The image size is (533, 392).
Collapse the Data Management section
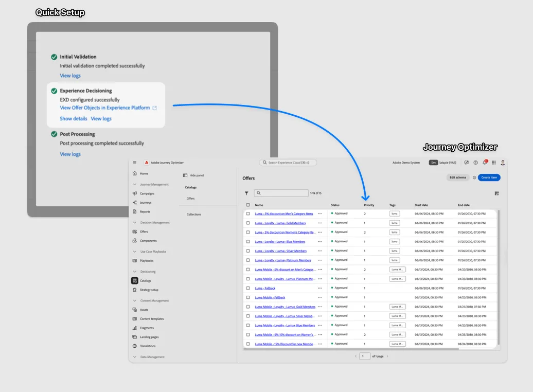(135, 357)
